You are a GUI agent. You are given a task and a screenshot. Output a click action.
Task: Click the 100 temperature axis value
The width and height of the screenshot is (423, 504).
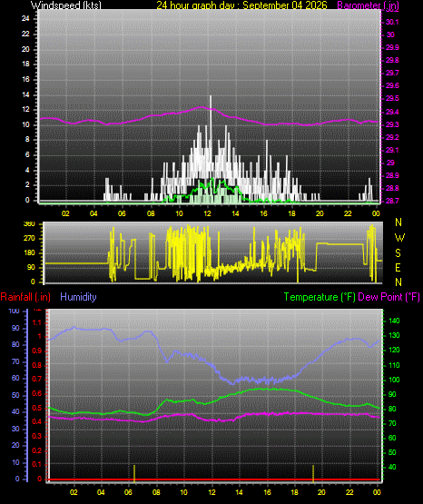[394, 380]
